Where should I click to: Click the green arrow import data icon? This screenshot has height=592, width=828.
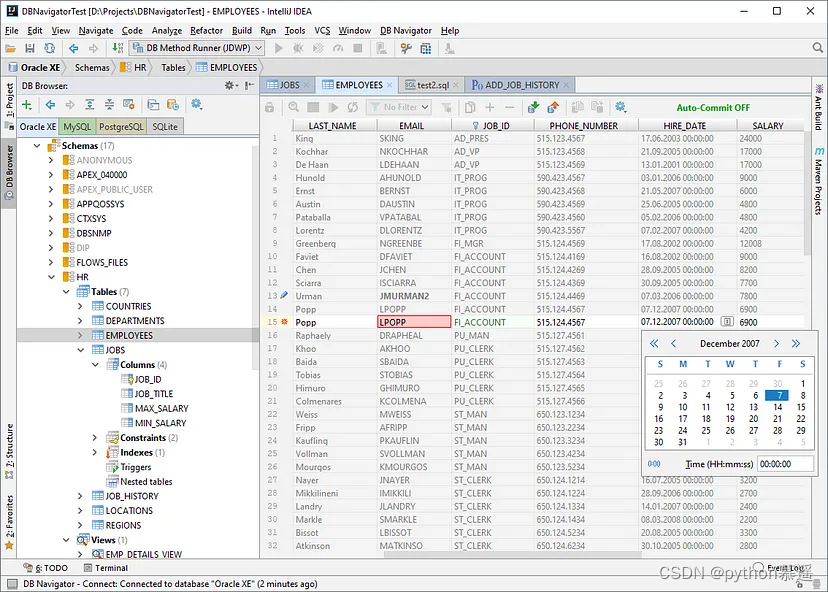(x=533, y=108)
